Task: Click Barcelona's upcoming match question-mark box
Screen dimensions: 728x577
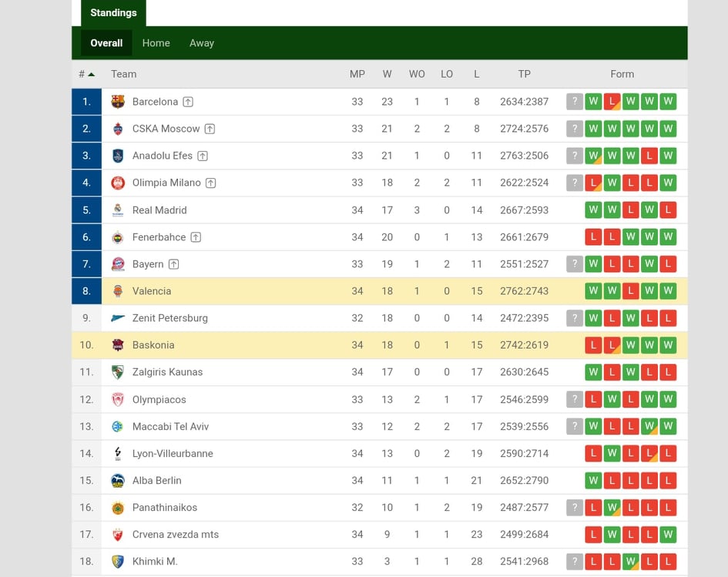Action: (x=574, y=102)
